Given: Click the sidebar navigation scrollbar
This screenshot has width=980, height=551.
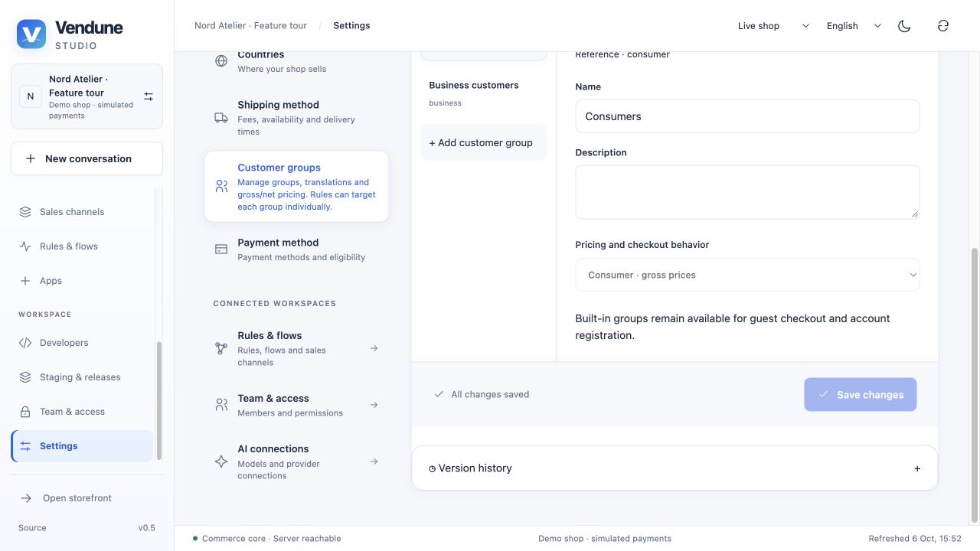Looking at the screenshot, I should (x=159, y=400).
